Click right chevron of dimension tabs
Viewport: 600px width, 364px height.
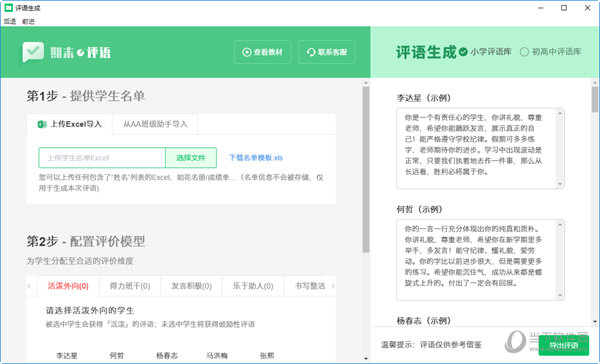point(333,286)
